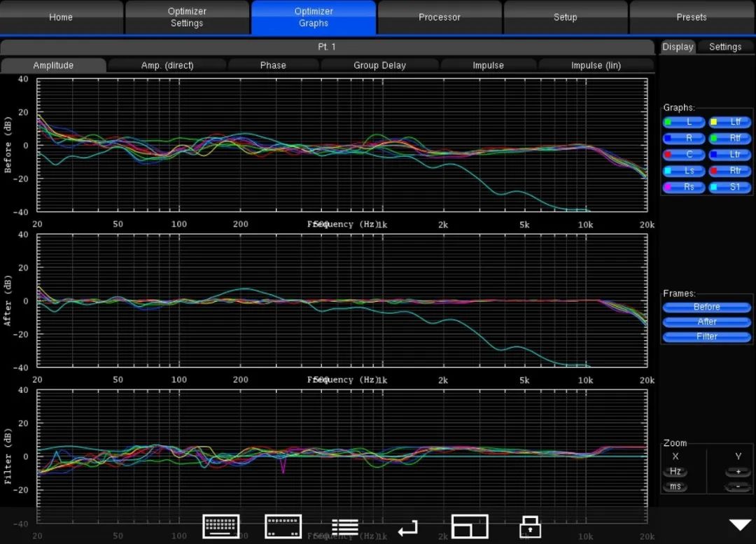Open the Presets tab

[692, 18]
